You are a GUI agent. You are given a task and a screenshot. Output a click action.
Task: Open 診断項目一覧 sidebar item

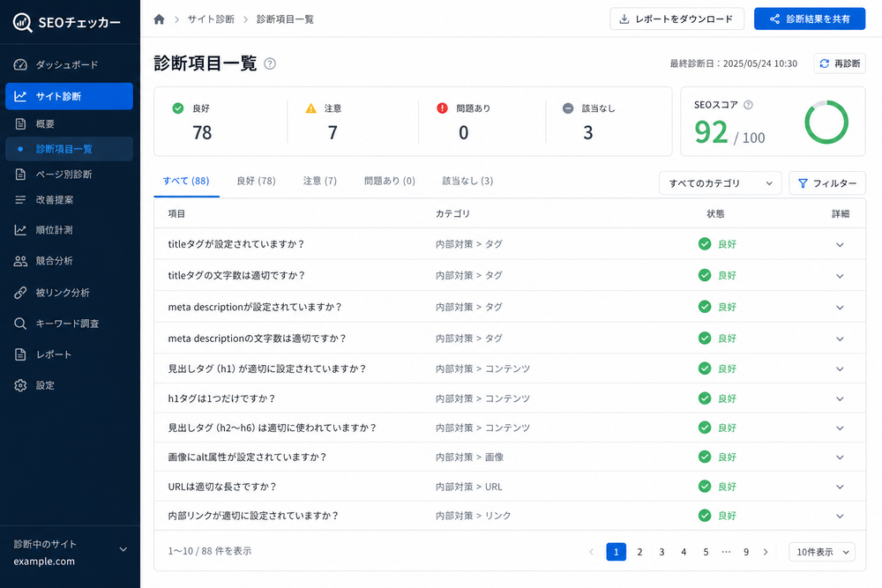tap(69, 149)
